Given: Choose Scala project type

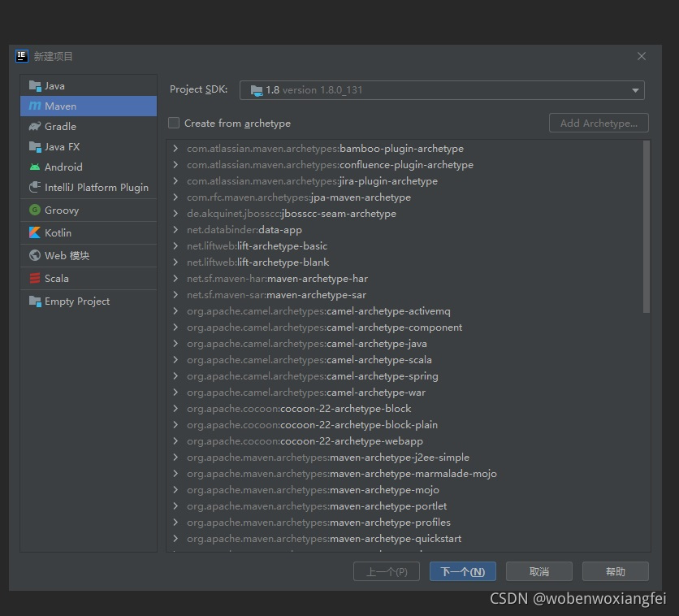Looking at the screenshot, I should coord(89,278).
